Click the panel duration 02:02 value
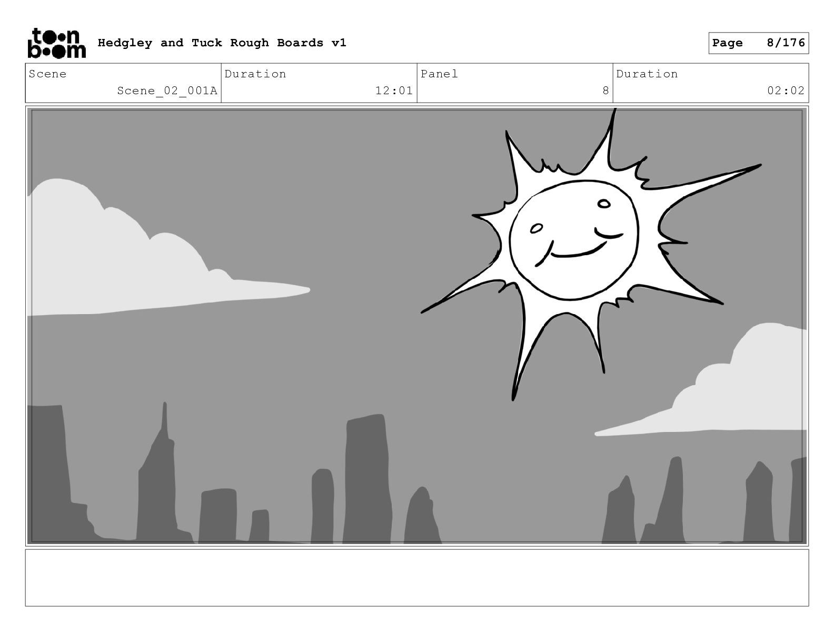The width and height of the screenshot is (834, 644). click(x=786, y=90)
